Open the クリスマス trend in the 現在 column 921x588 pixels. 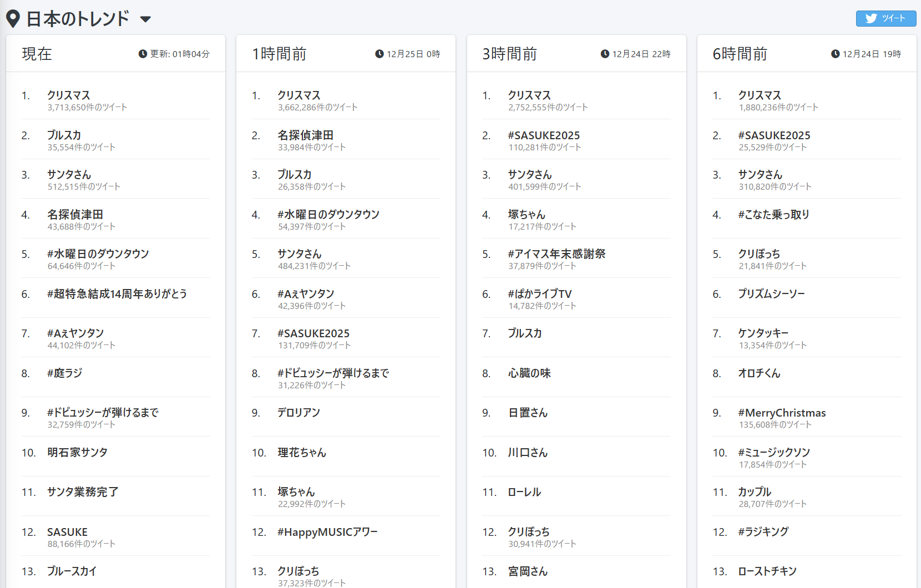[69, 95]
